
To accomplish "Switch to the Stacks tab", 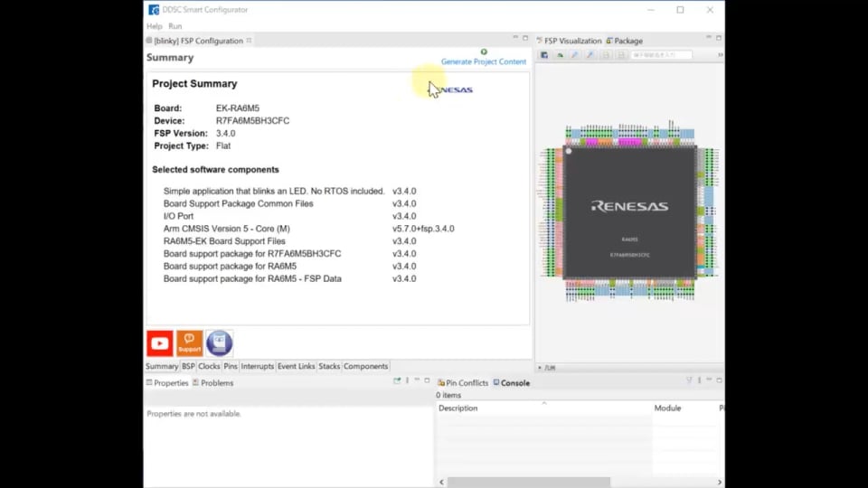I will [329, 366].
